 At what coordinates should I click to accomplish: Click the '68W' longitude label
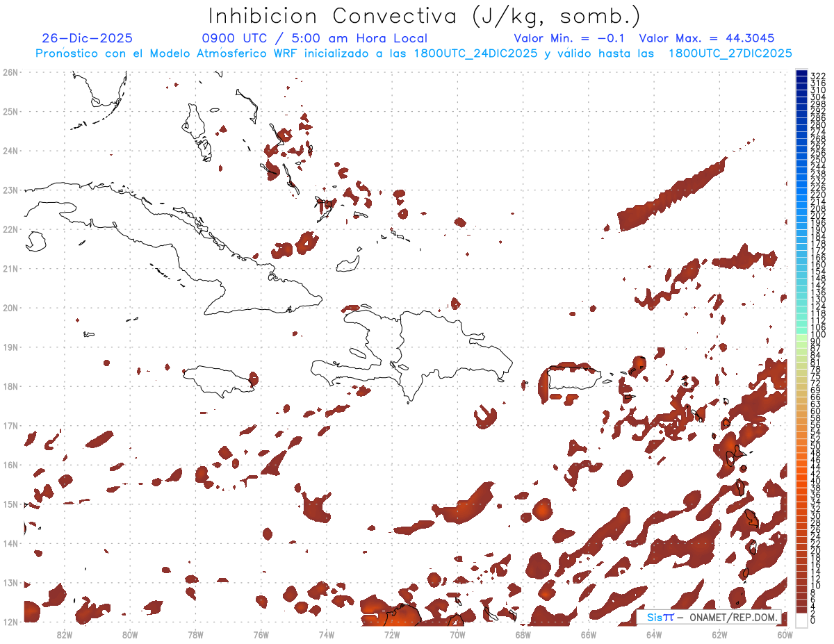click(x=523, y=634)
